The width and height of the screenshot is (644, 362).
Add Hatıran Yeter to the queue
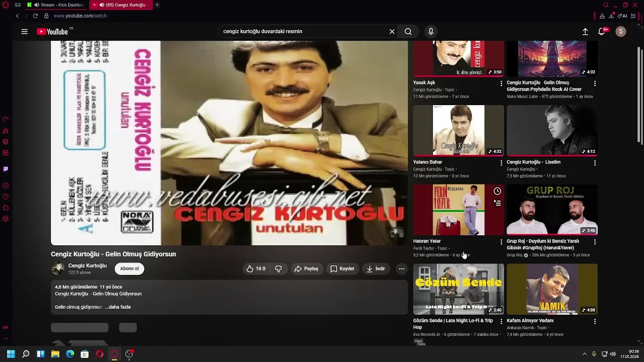click(x=497, y=203)
